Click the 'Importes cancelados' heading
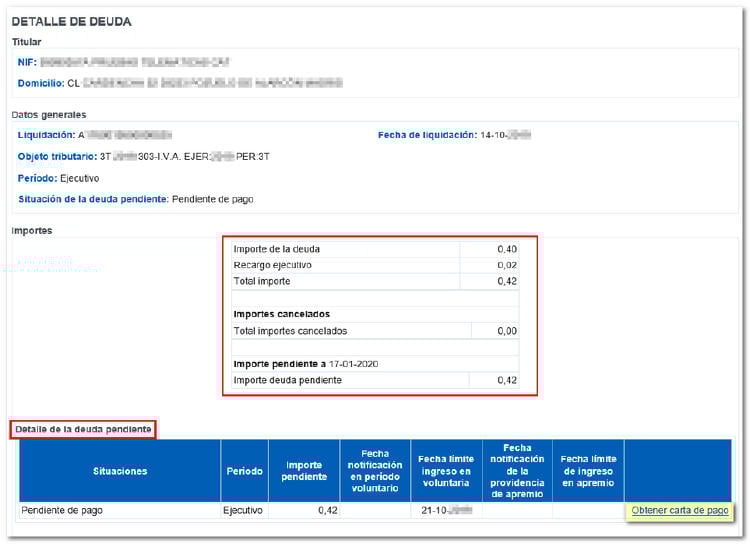Screen dimensions: 750x544 (281, 314)
